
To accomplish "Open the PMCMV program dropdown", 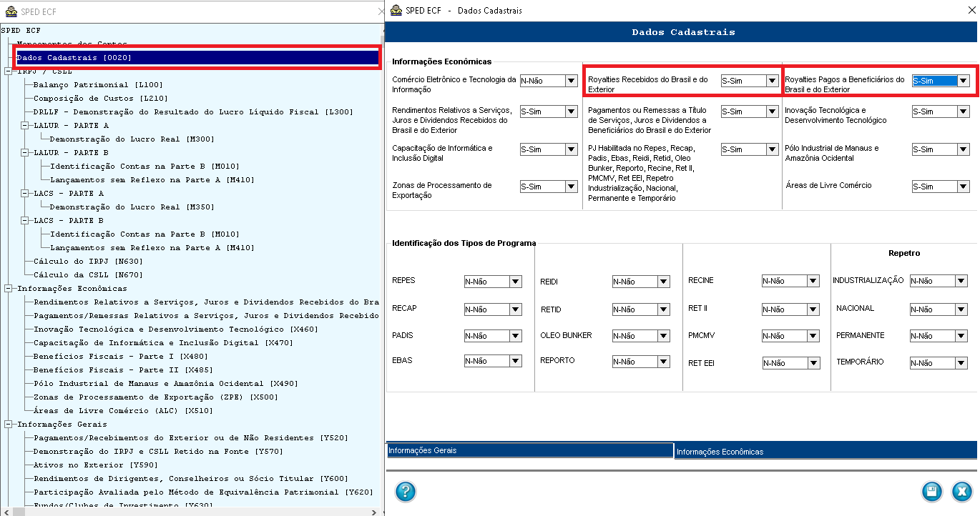I will [813, 336].
